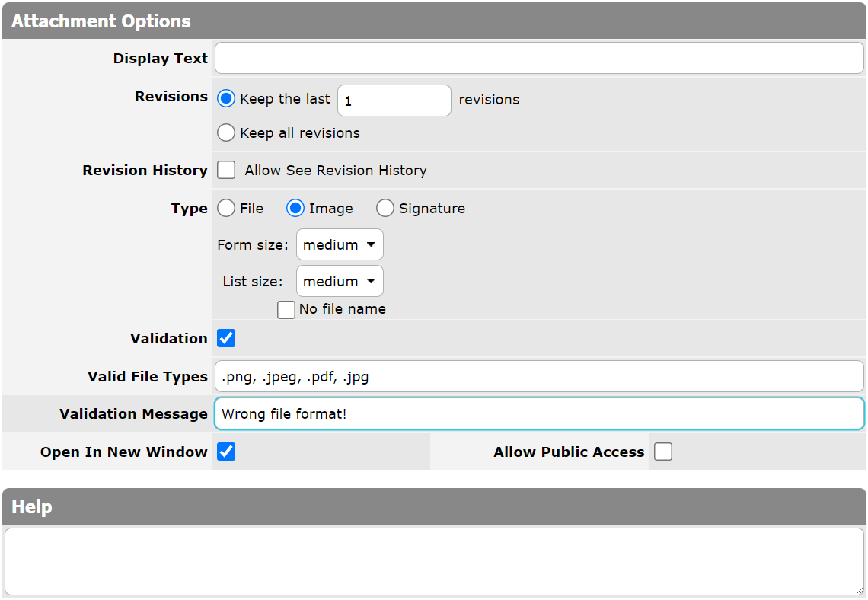Click the 'Form size:' label
The width and height of the screenshot is (868, 600).
coord(253,245)
